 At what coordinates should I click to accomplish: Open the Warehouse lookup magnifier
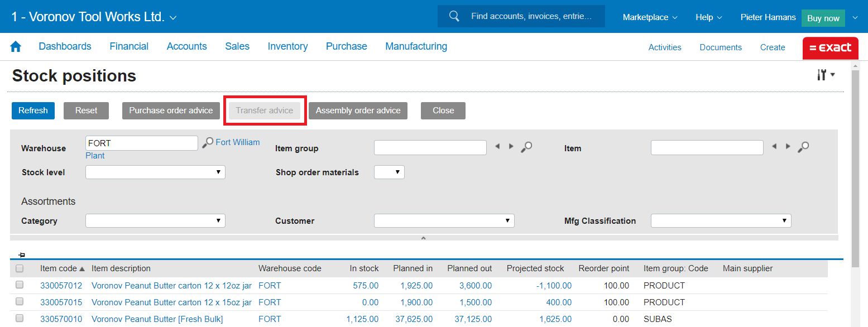coord(208,143)
